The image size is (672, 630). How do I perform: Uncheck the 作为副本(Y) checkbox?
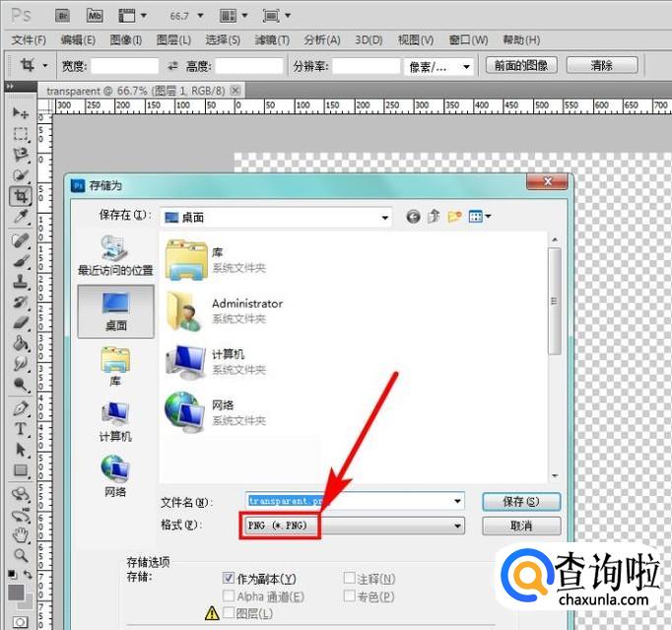229,578
